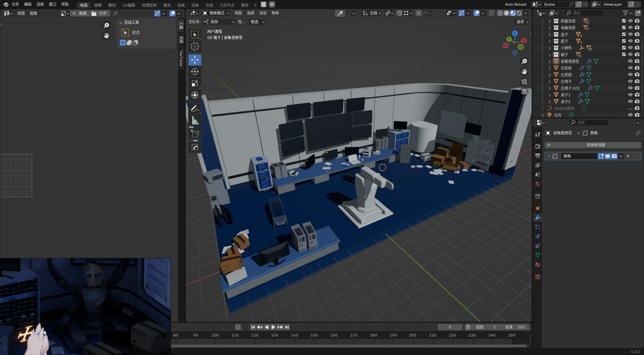The height and width of the screenshot is (355, 644).
Task: Open the 物体模式 mode dropdown
Action: 216,13
